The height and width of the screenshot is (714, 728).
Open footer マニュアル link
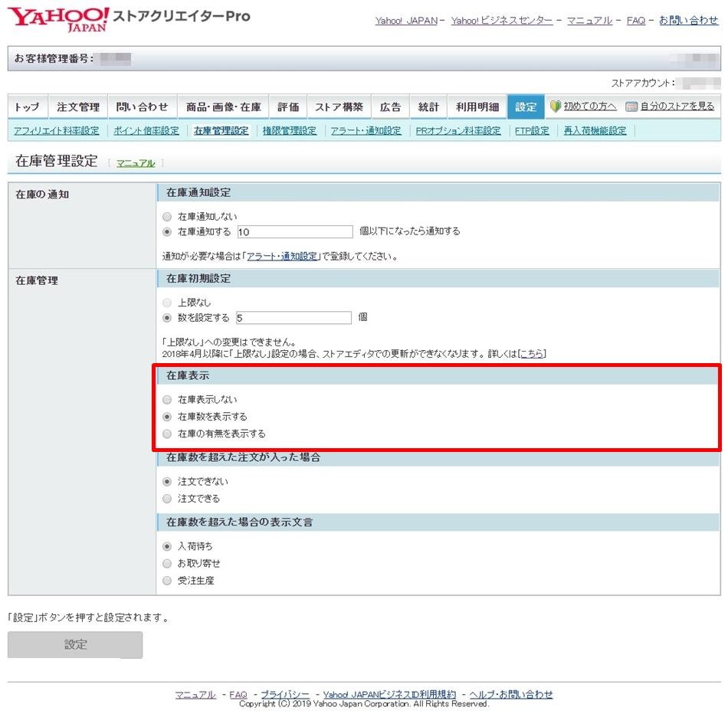pos(195,695)
